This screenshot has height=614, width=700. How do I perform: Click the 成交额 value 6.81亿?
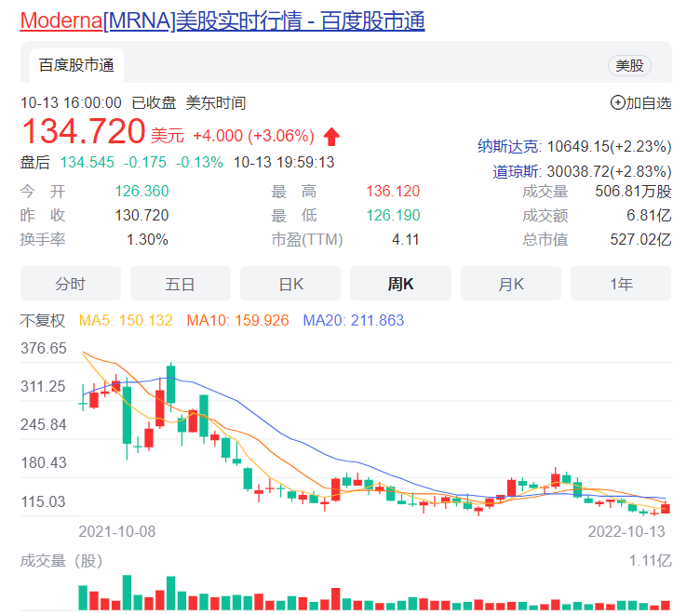pos(649,215)
